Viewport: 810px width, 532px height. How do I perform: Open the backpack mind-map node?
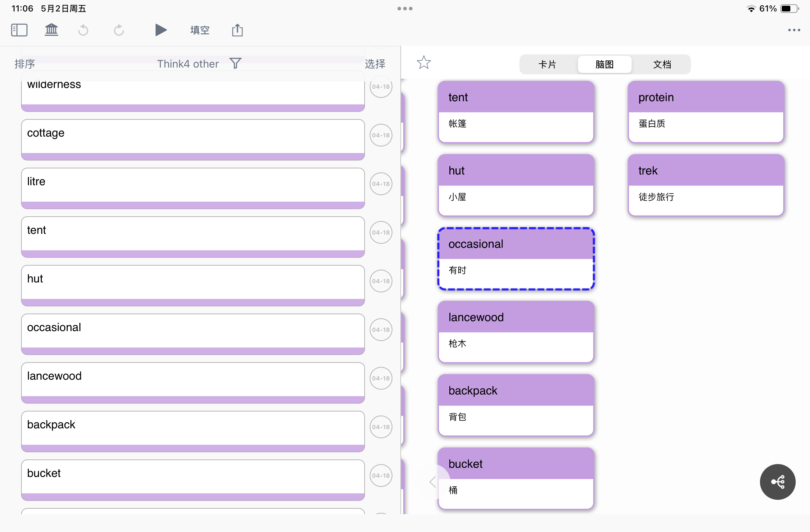pyautogui.click(x=516, y=405)
